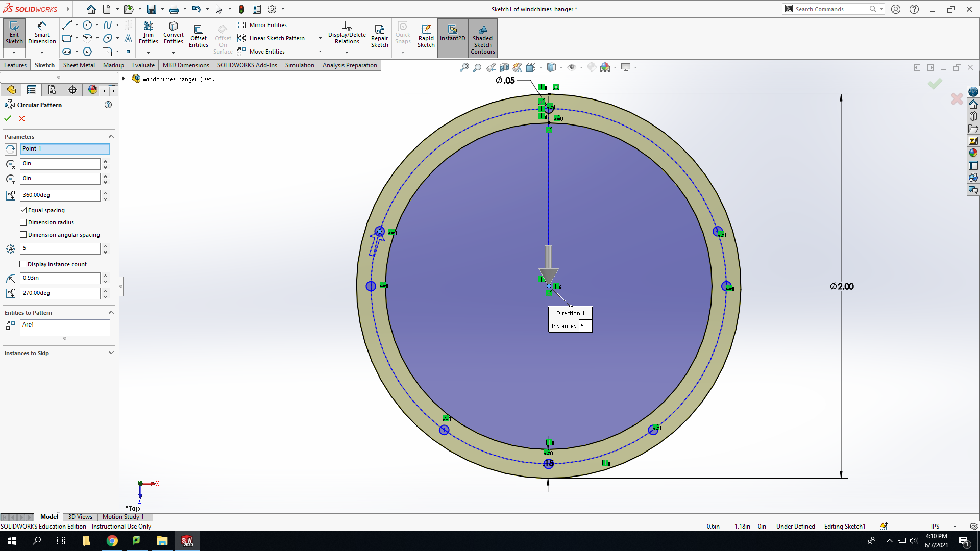Expand windchimes_hanger tree node
Image resolution: width=980 pixels, height=551 pixels.
[124, 79]
